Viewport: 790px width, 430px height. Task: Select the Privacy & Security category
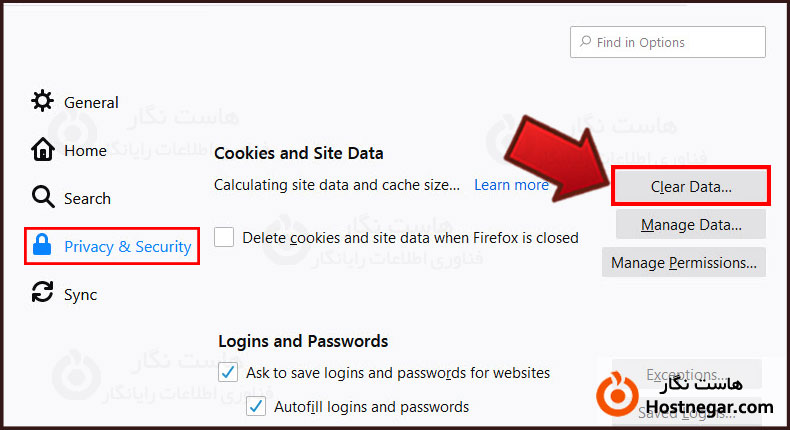pyautogui.click(x=127, y=246)
